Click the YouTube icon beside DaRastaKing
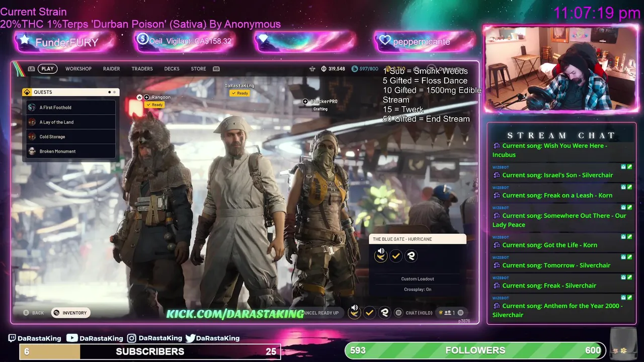Image resolution: width=644 pixels, height=362 pixels. point(72,338)
